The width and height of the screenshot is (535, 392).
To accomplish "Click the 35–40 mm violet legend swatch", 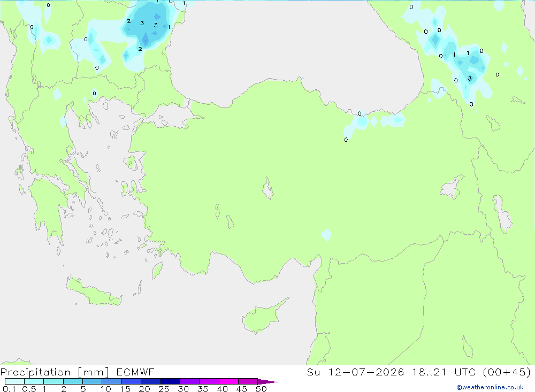I will tap(209, 381).
